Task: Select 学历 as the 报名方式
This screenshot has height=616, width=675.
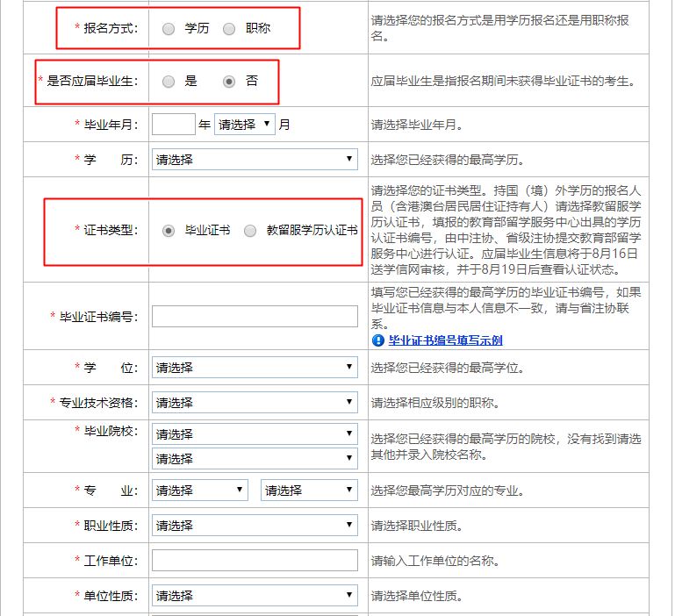Action: 169,29
